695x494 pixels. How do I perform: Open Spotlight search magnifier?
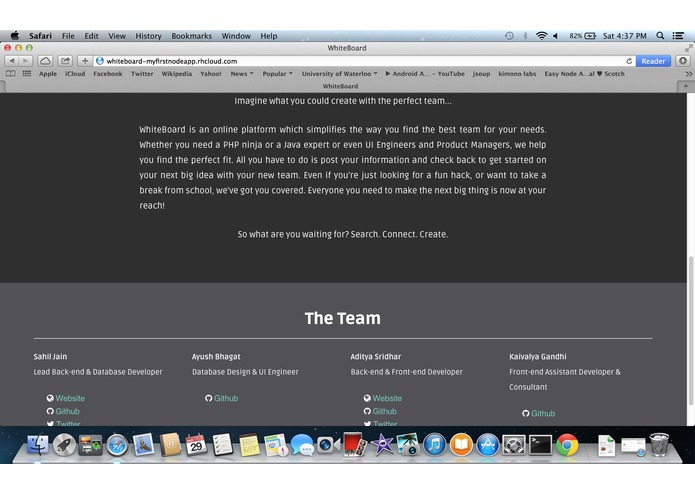(660, 35)
